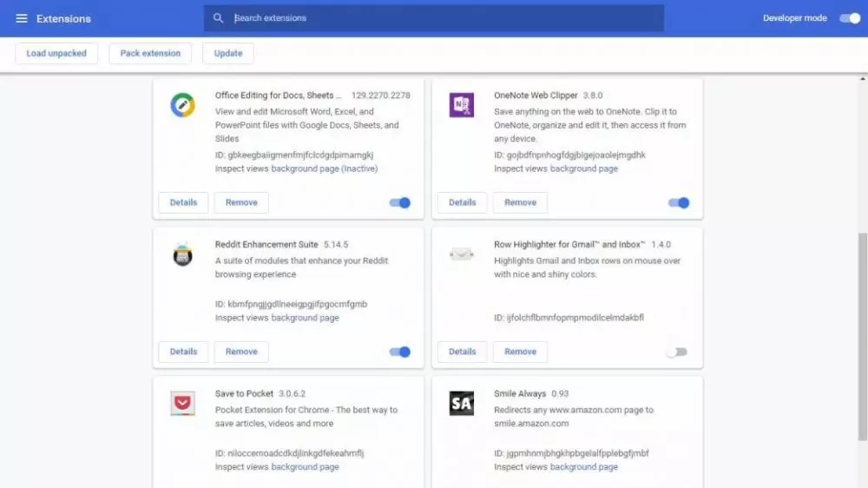The image size is (868, 488).
Task: Click Row Highlighter version 1.4.0
Action: click(x=661, y=244)
